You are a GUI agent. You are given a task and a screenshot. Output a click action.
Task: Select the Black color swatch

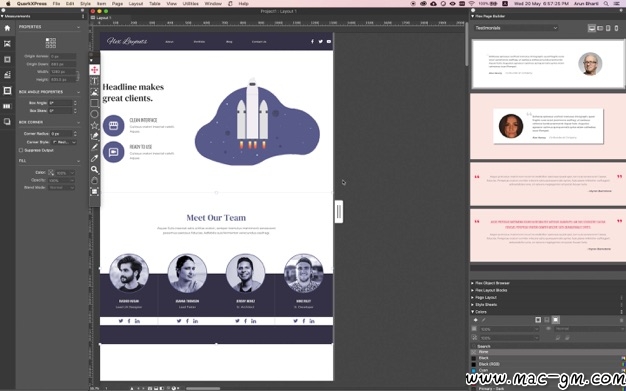[548, 358]
